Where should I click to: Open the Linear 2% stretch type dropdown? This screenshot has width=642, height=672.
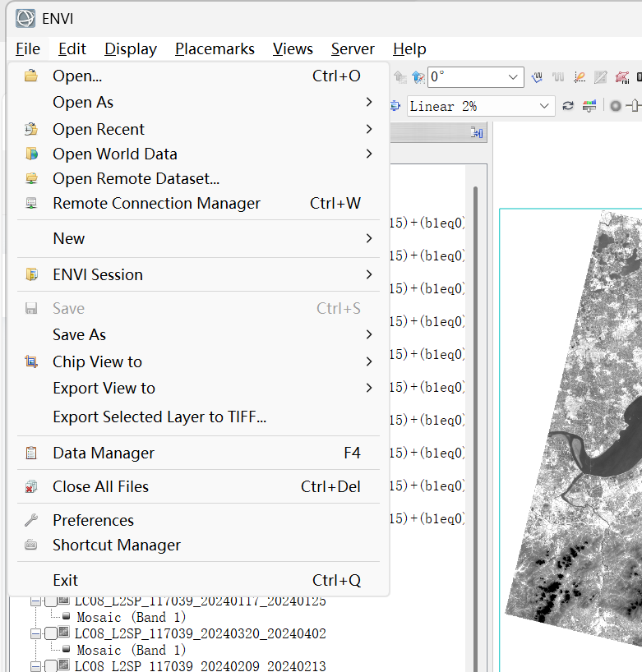tap(544, 106)
